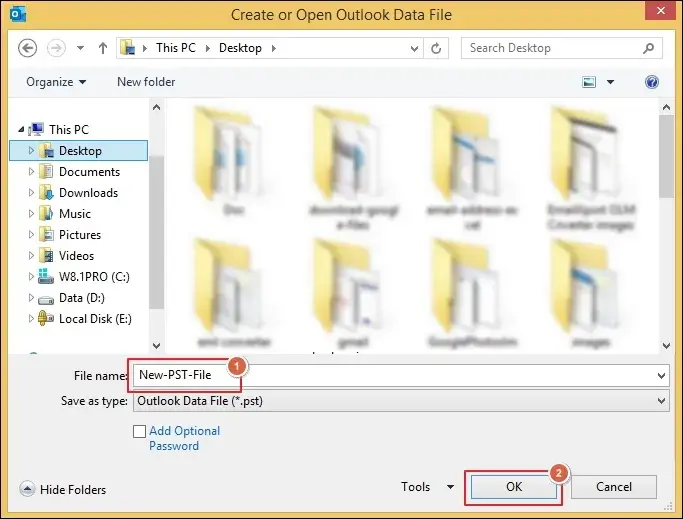This screenshot has height=519, width=683.
Task: Click the search magnifier icon
Action: pyautogui.click(x=649, y=48)
